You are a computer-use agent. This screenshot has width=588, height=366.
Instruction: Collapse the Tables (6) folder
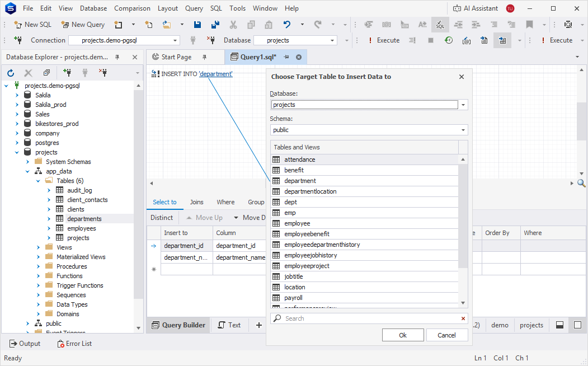pyautogui.click(x=38, y=181)
